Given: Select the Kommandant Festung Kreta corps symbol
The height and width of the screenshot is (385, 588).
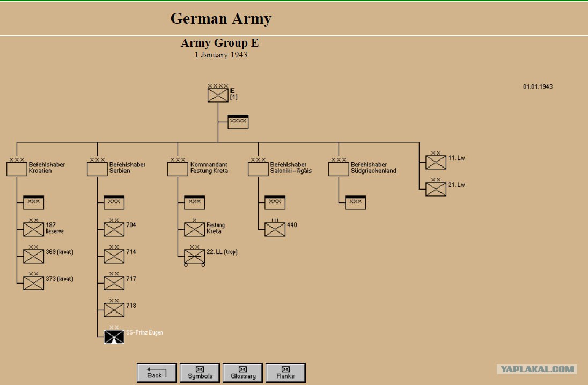Looking at the screenshot, I should pos(178,169).
